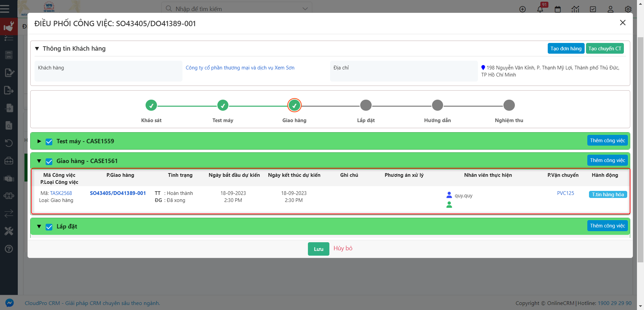Open the customer company Xem Sơn link
This screenshot has height=310, width=644.
[x=240, y=68]
